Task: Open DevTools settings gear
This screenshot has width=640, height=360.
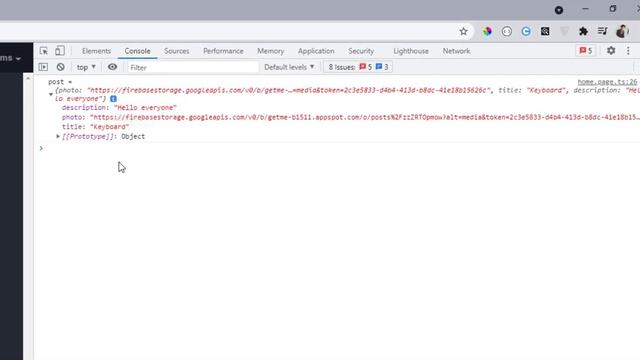Action: point(611,51)
